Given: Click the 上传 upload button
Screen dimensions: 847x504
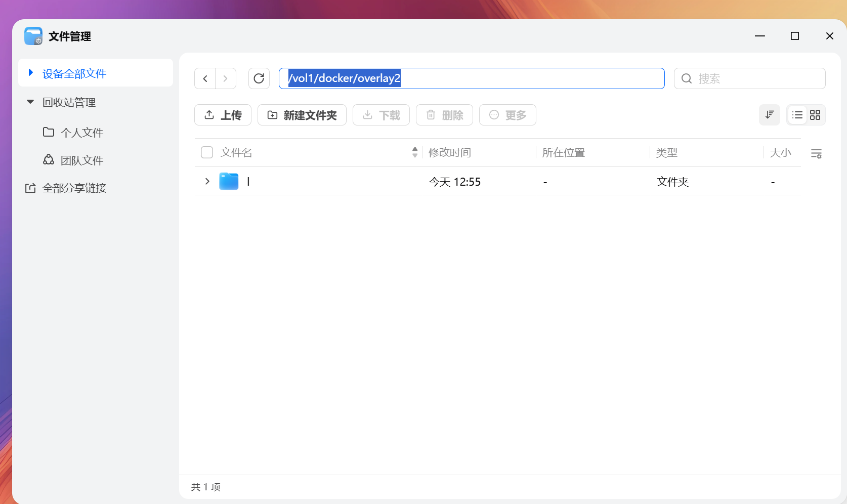Looking at the screenshot, I should tap(223, 115).
